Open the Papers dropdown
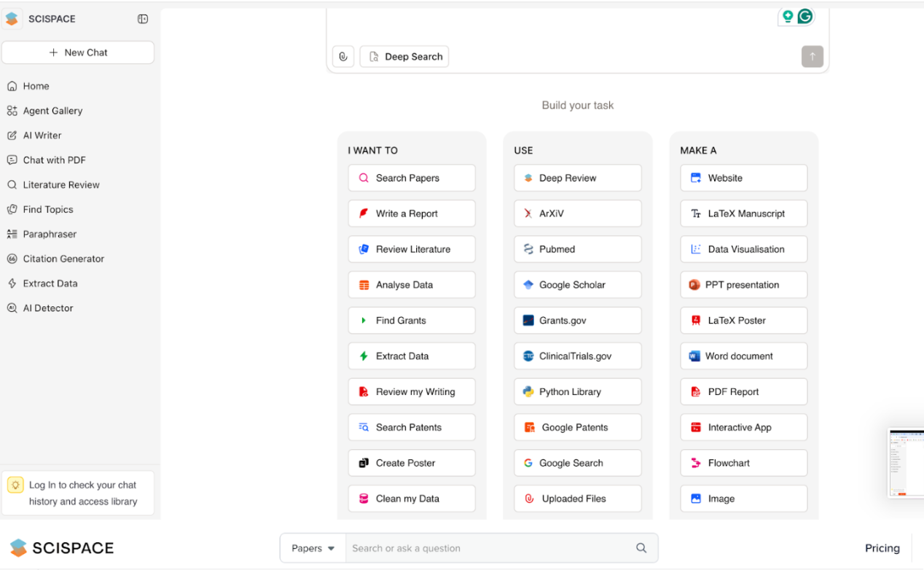The width and height of the screenshot is (924, 570). tap(313, 548)
